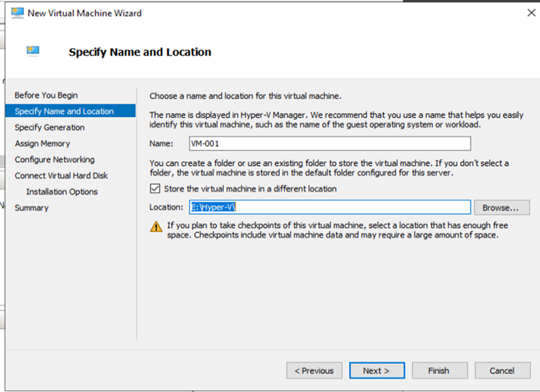Click the wizard icon in the title bar
The image size is (540, 392).
click(x=17, y=13)
